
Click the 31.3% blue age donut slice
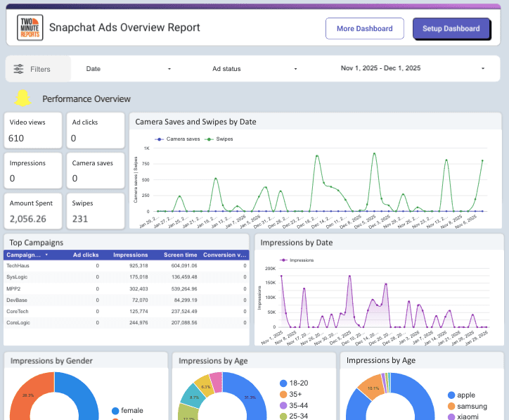click(250, 397)
